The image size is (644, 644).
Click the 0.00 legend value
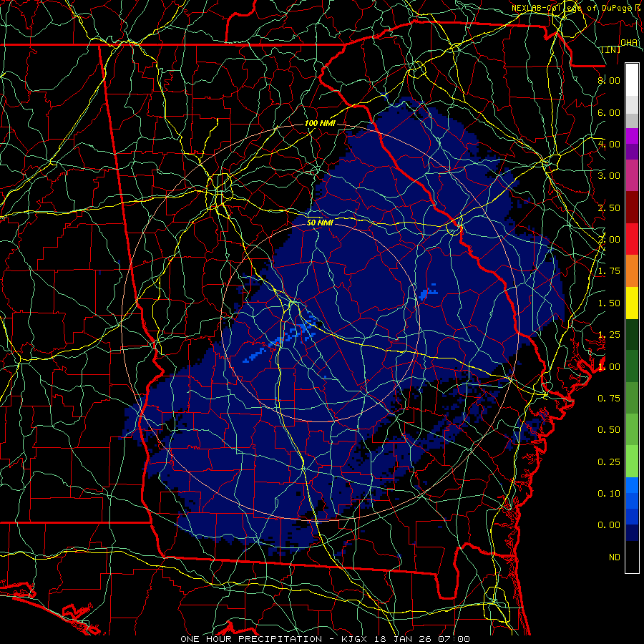(x=609, y=525)
